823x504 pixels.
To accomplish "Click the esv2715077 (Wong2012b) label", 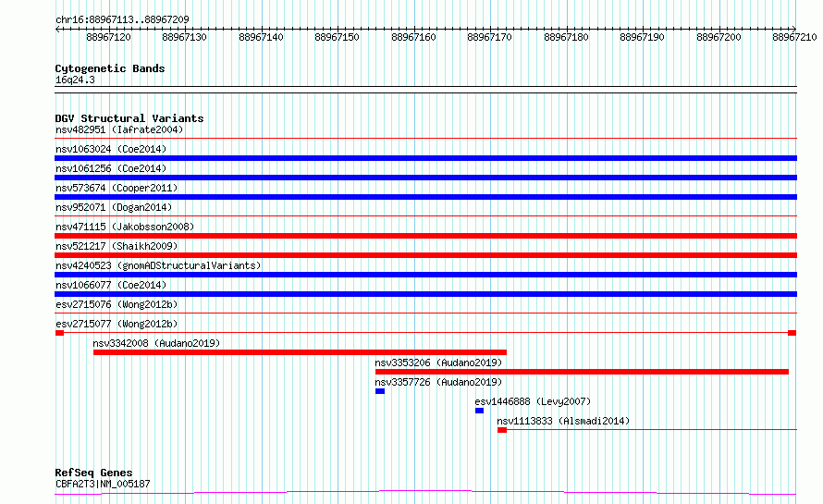I will coord(117,324).
